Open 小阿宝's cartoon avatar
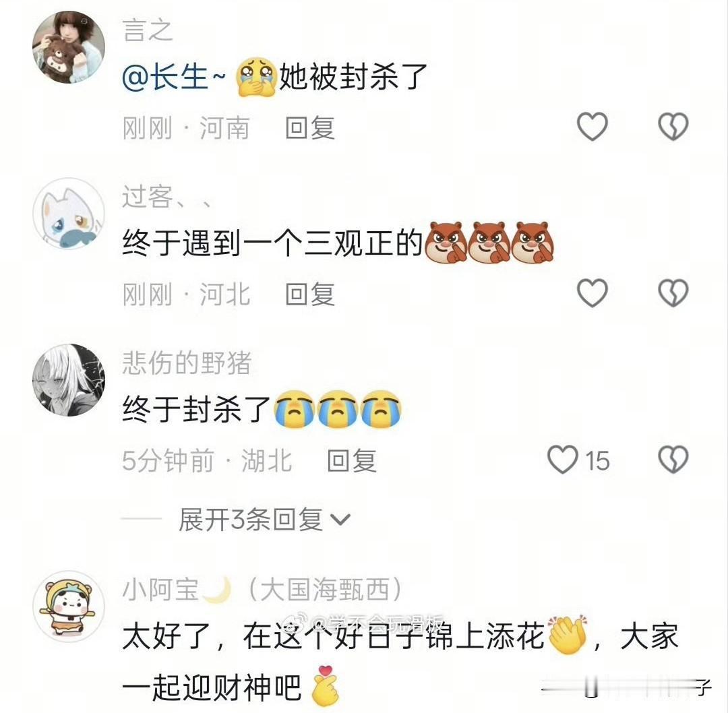Image resolution: width=728 pixels, height=713 pixels. pos(69,607)
